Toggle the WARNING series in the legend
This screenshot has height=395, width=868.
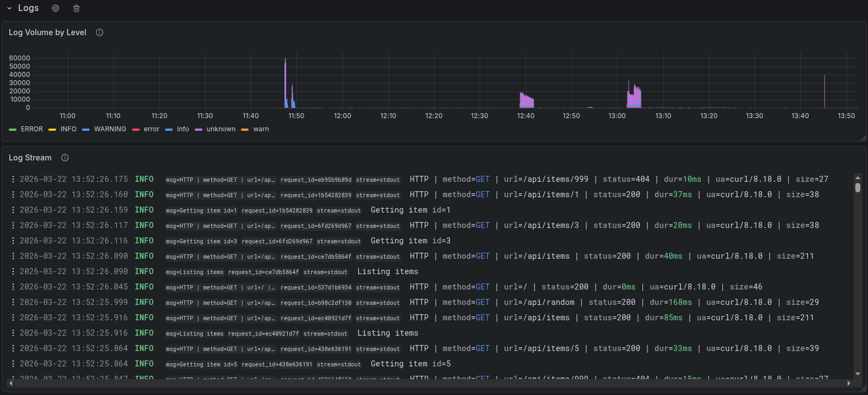109,129
